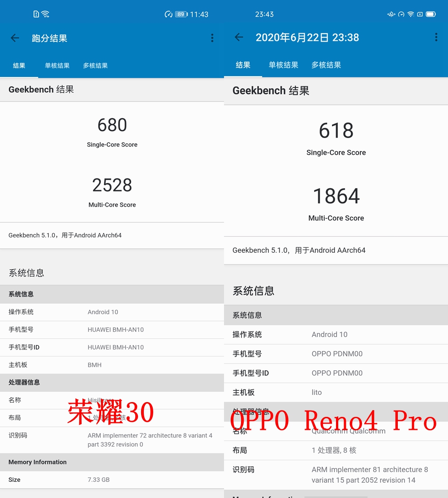Click the Wi-Fi icon in the left status bar

tap(46, 13)
